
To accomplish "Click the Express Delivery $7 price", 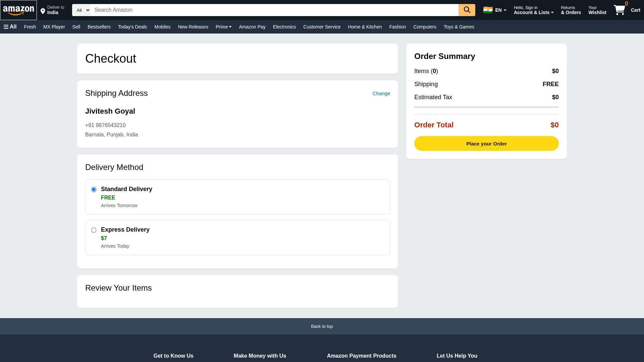I will 104,238.
